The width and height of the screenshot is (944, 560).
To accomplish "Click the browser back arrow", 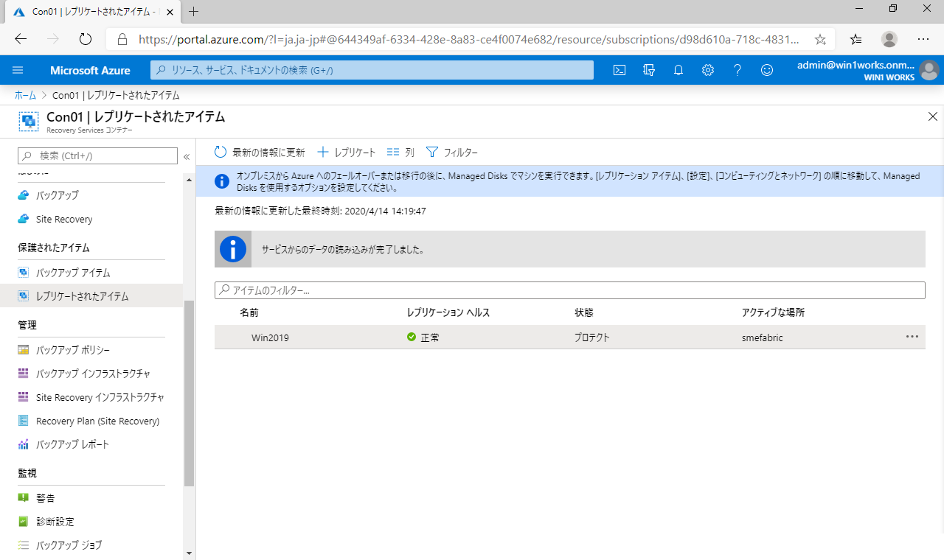I will [21, 39].
